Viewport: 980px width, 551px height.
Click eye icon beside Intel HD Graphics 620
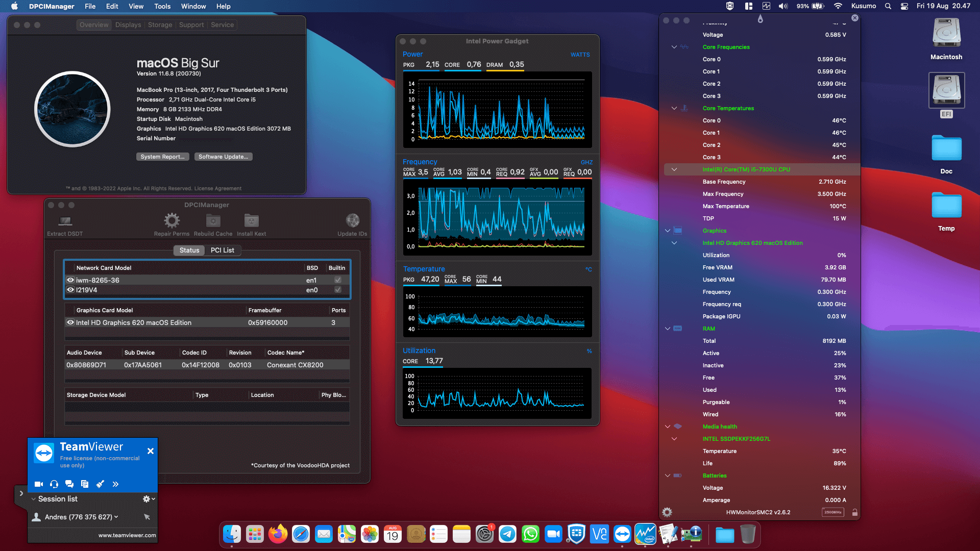(x=70, y=322)
